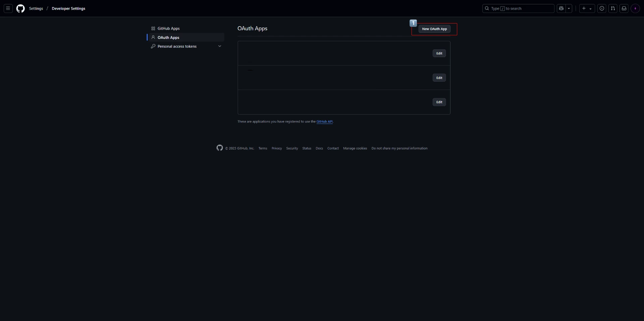Go to Settings breadcrumb link

pos(36,8)
